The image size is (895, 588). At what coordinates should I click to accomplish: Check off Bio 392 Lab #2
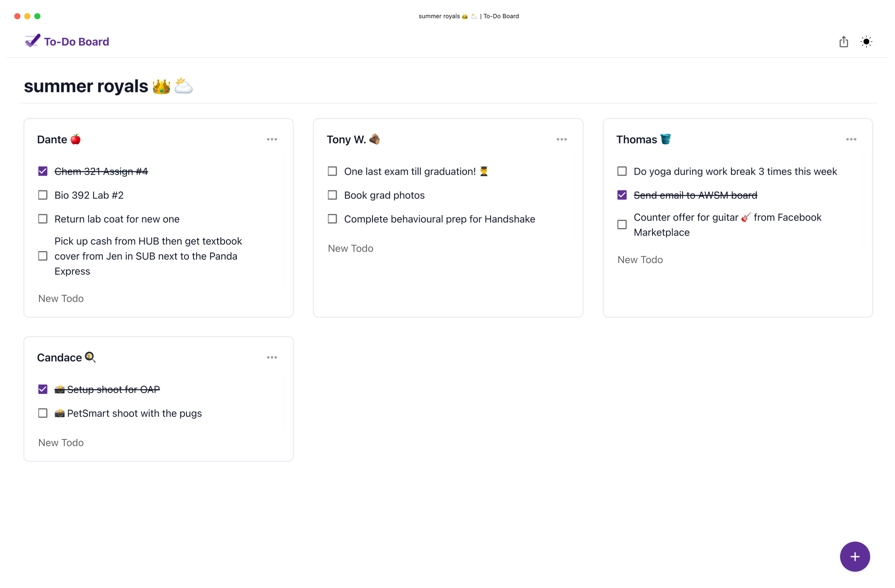[43, 195]
